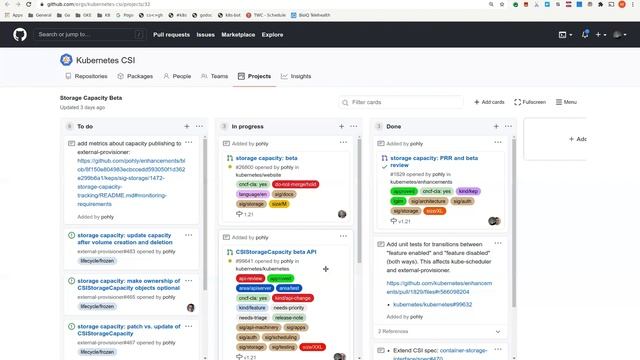Open menu for 'Extend CSI spec' card
This screenshot has height=360, width=640.
pyautogui.click(x=498, y=349)
